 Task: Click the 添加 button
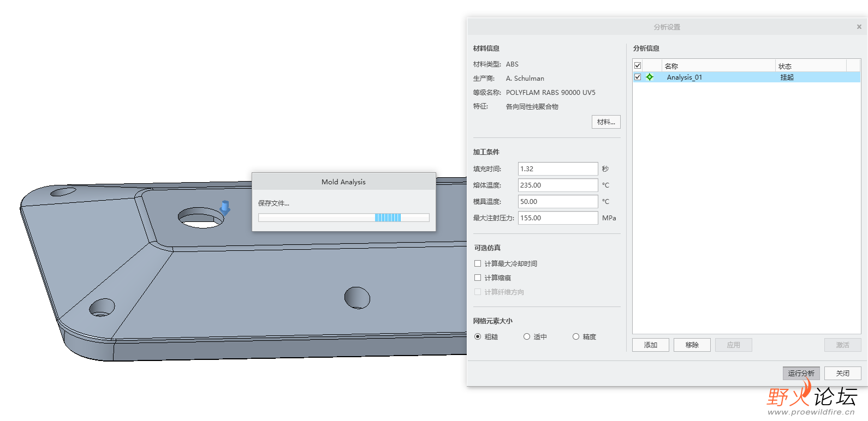tap(651, 345)
